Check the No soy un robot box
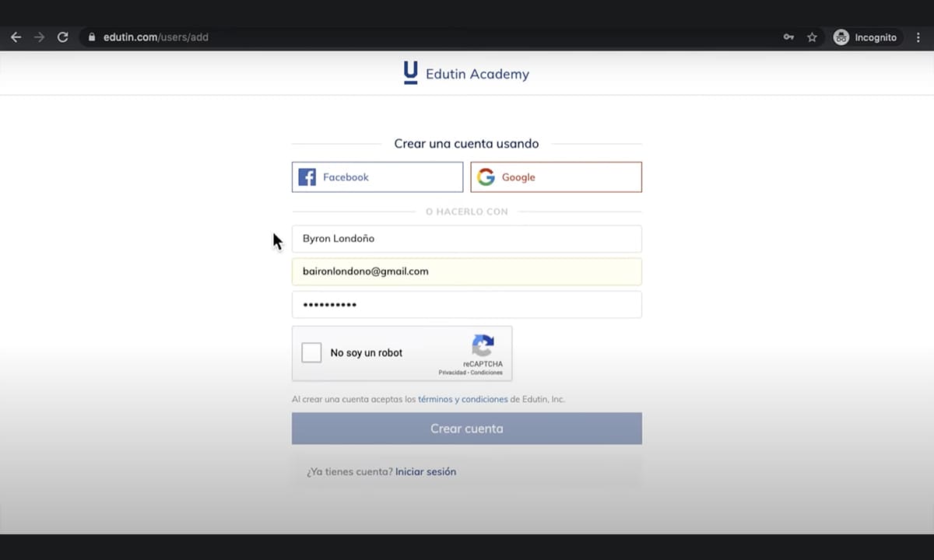 (311, 352)
